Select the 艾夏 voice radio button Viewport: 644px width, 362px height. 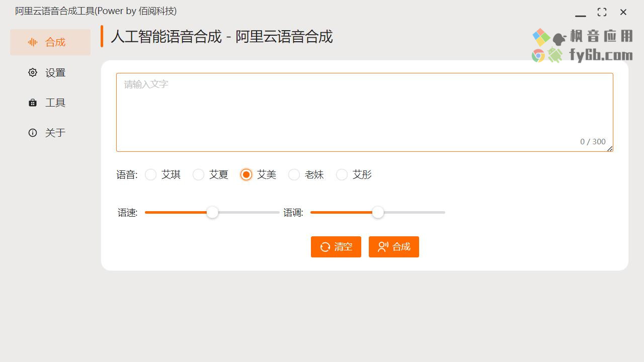tap(198, 174)
